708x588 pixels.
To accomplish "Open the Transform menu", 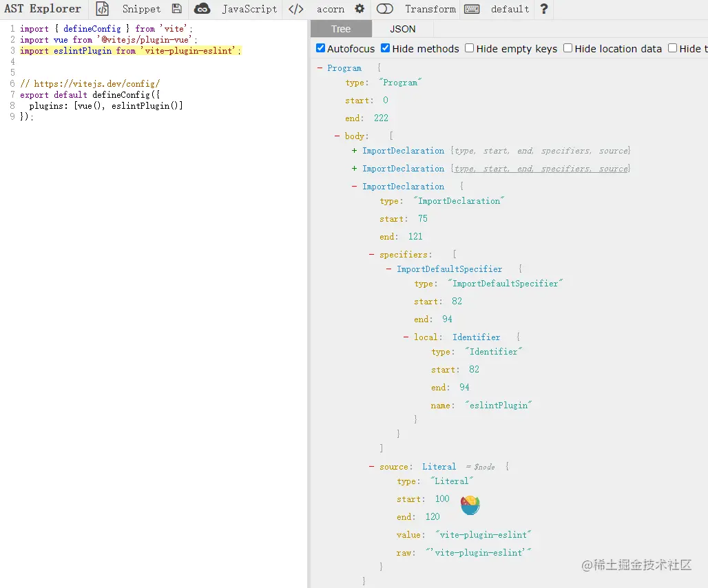I will [x=430, y=9].
